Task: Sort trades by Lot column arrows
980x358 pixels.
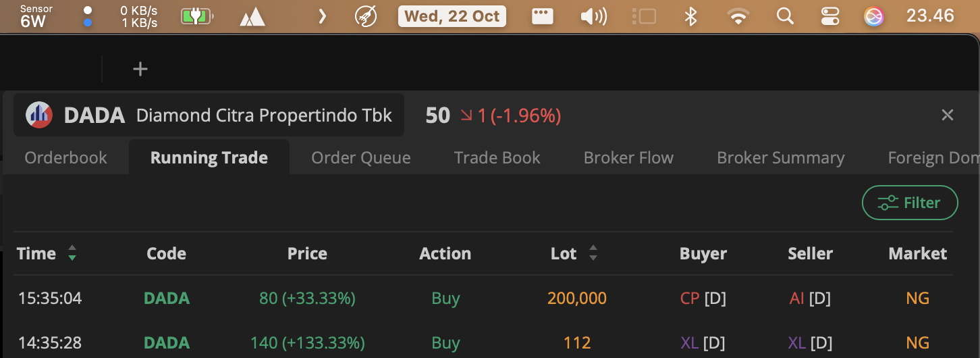Action: click(593, 254)
